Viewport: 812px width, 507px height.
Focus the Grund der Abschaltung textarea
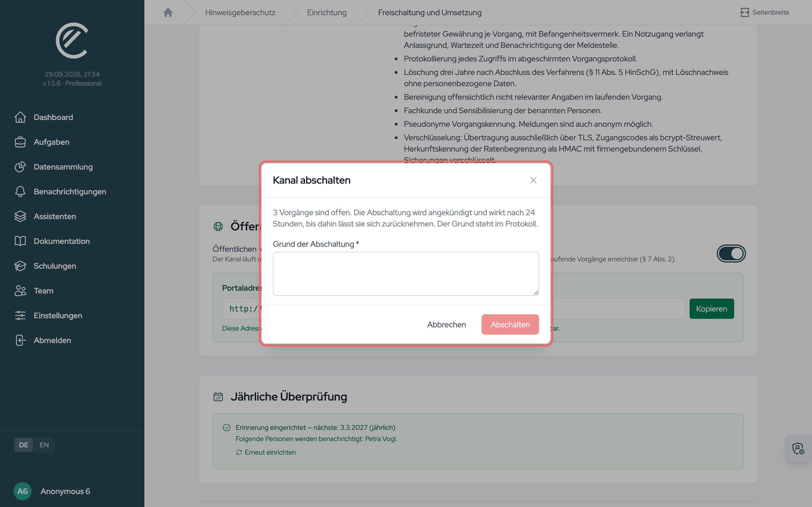(406, 273)
